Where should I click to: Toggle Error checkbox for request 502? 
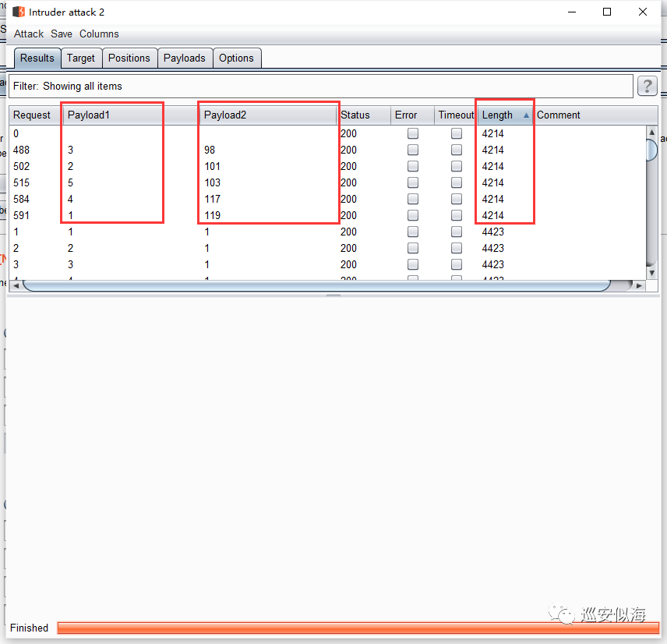click(413, 166)
